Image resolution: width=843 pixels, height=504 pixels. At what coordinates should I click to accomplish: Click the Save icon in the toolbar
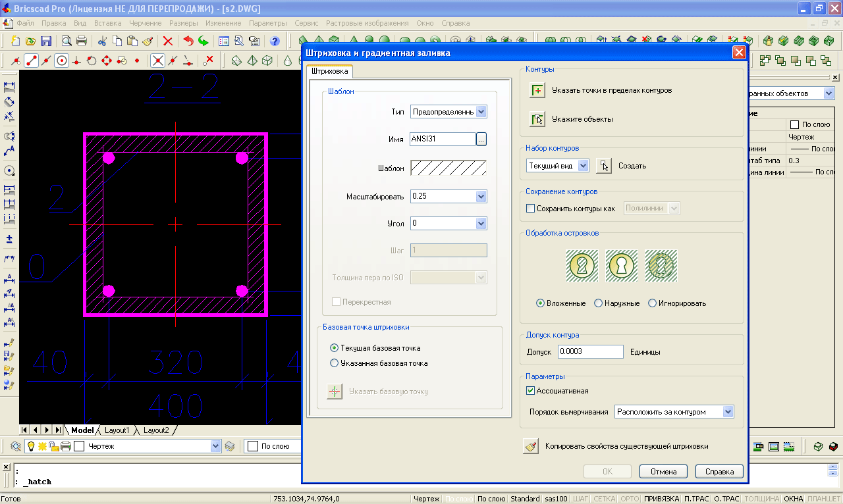[46, 41]
